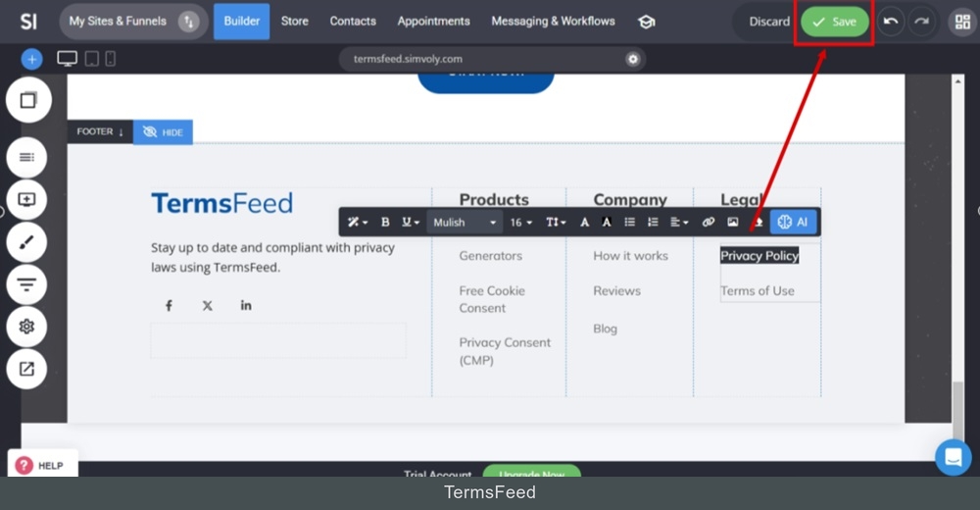The width and height of the screenshot is (980, 510).
Task: Click the Free Cookie Consent link
Action: point(492,299)
